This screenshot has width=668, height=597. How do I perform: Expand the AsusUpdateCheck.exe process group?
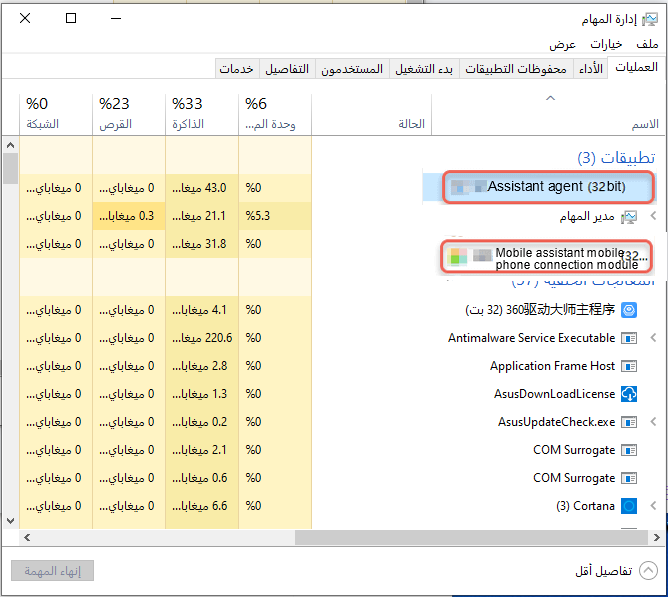[654, 422]
